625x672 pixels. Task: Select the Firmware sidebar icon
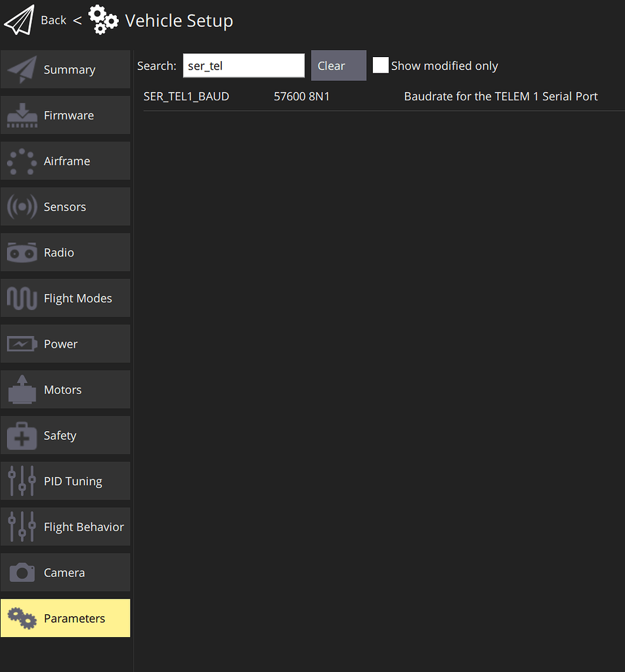(22, 115)
